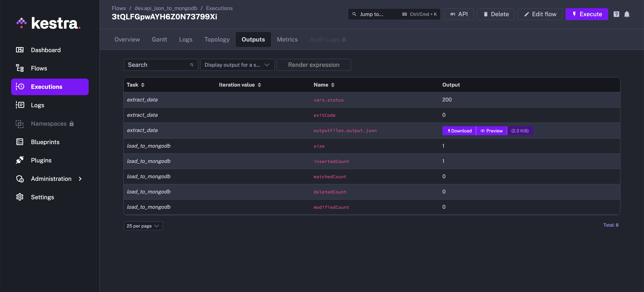Viewport: 644px width, 292px height.
Task: Click the insertedCount output name
Action: click(x=331, y=161)
